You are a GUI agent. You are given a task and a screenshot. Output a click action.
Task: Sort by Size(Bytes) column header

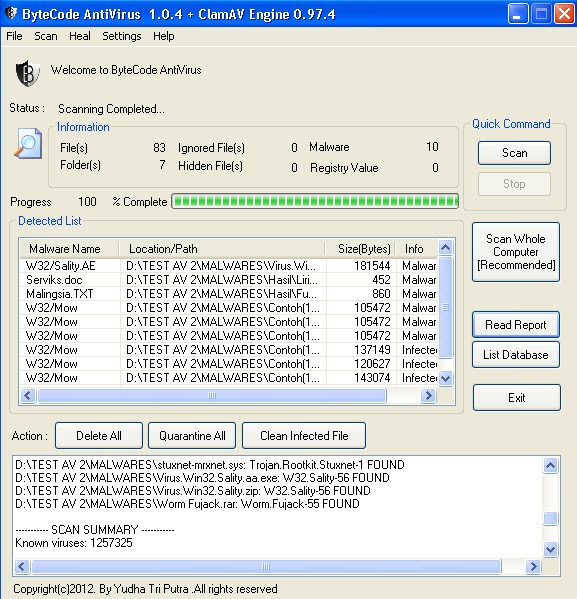pos(360,249)
